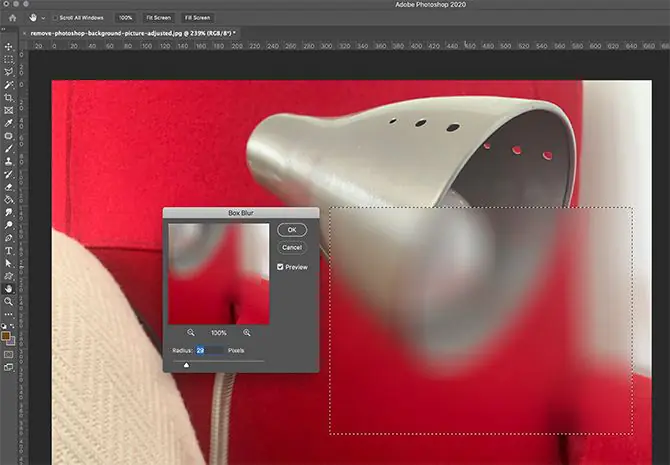This screenshot has height=465, width=670.
Task: Zoom in the Box Blur preview
Action: point(246,331)
